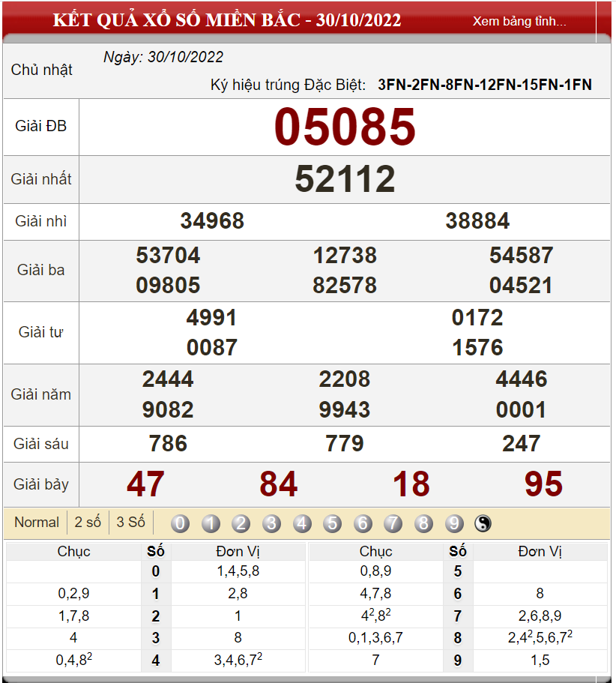Click Đơn Vị cell 2,6,8,9 for Số 7
Screen dimensions: 616x683
540,616
